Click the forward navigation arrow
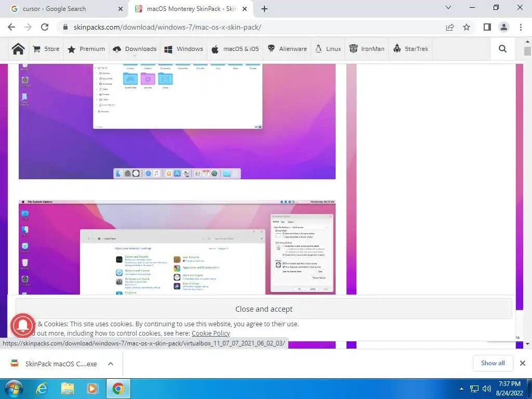Viewport: 532px width, 399px height. click(x=28, y=27)
